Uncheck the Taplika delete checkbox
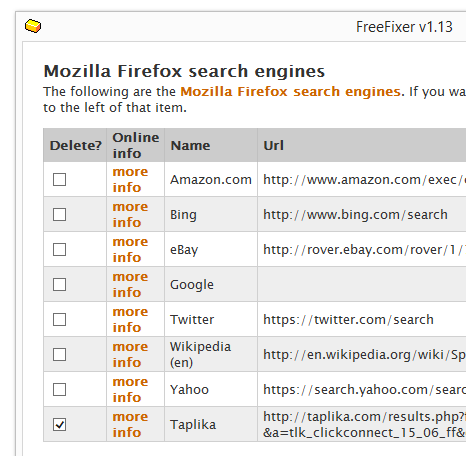This screenshot has width=466, height=456. pos(59,424)
